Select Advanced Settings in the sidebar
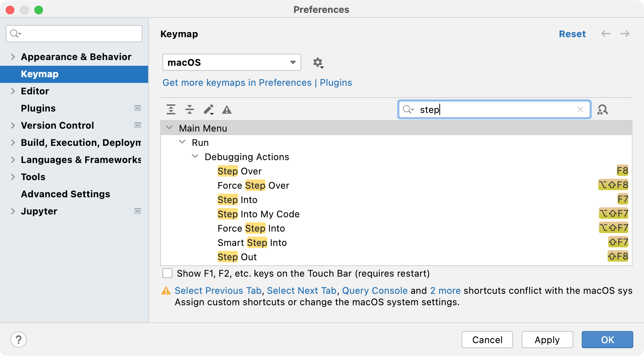644x356 pixels. pos(65,194)
